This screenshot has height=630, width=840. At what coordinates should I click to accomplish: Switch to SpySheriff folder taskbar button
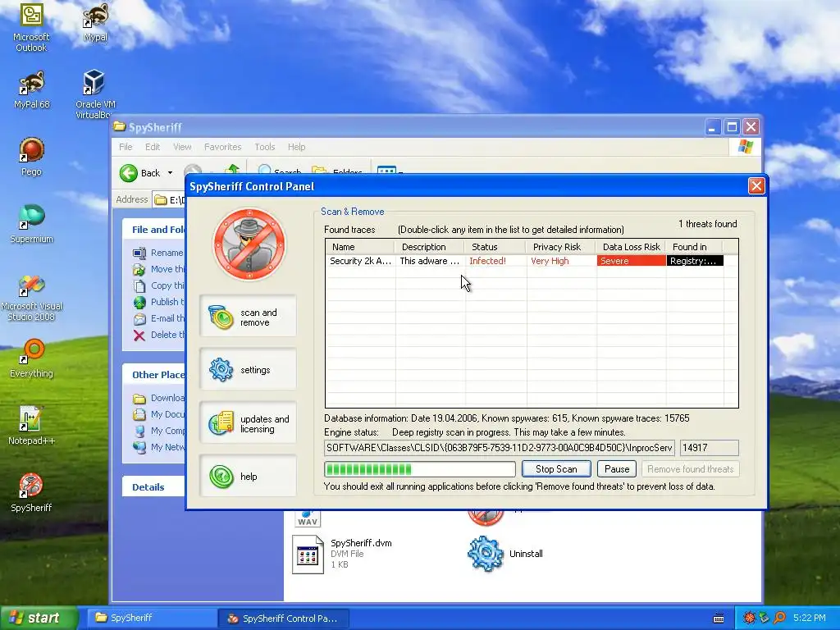(x=152, y=618)
